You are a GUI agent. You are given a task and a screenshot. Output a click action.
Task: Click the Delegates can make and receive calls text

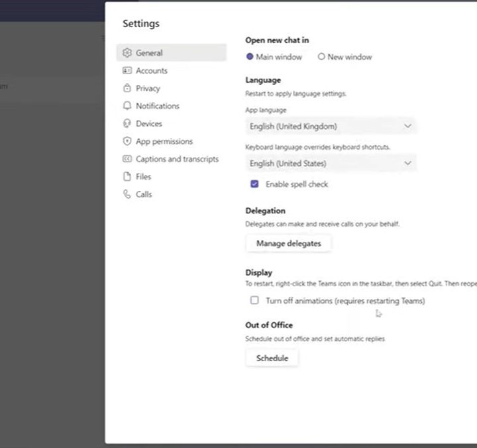click(323, 224)
